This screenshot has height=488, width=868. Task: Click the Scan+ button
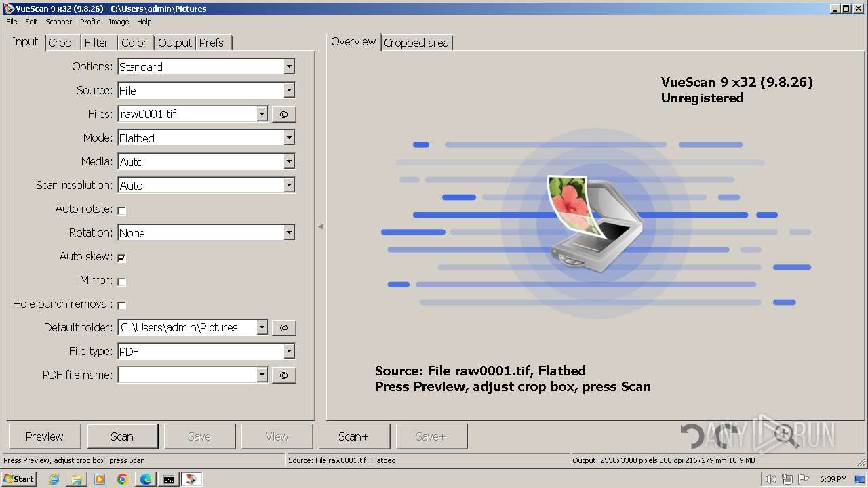tap(354, 436)
